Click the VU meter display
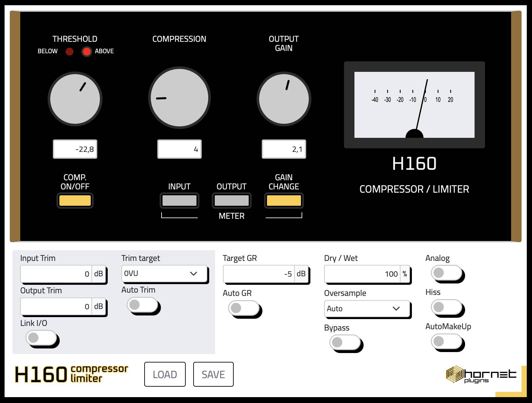This screenshot has width=532, height=403. pos(414,105)
